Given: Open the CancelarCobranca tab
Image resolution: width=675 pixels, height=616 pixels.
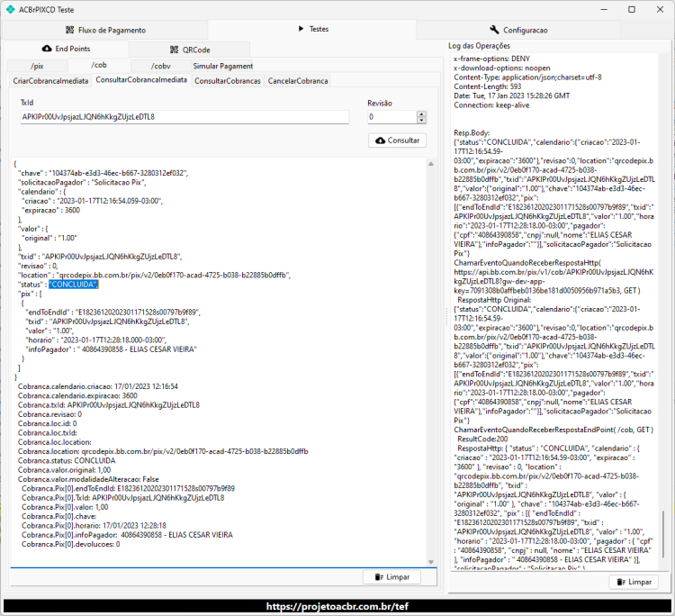Looking at the screenshot, I should pyautogui.click(x=298, y=81).
